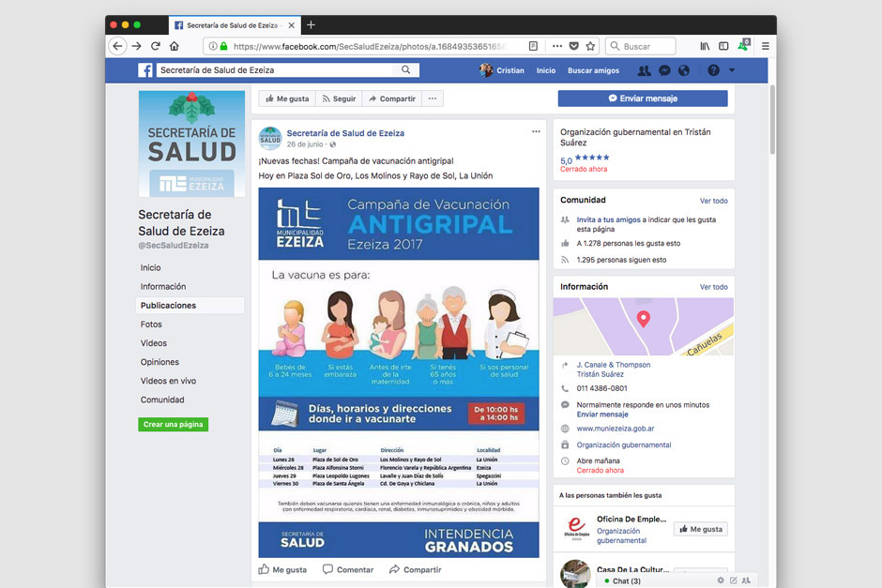Go forward with the browser forward arrow

[137, 46]
